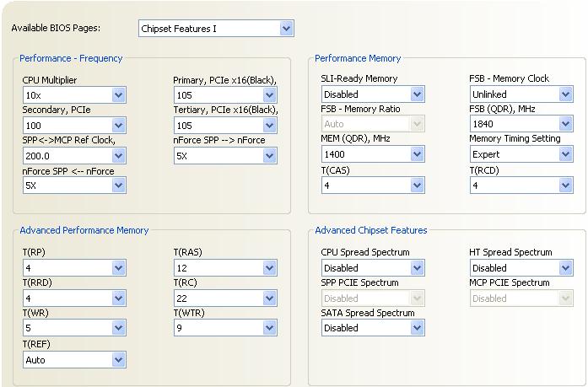Open the T(RCD) dropdown
Image resolution: width=588 pixels, height=387 pixels.
point(521,185)
